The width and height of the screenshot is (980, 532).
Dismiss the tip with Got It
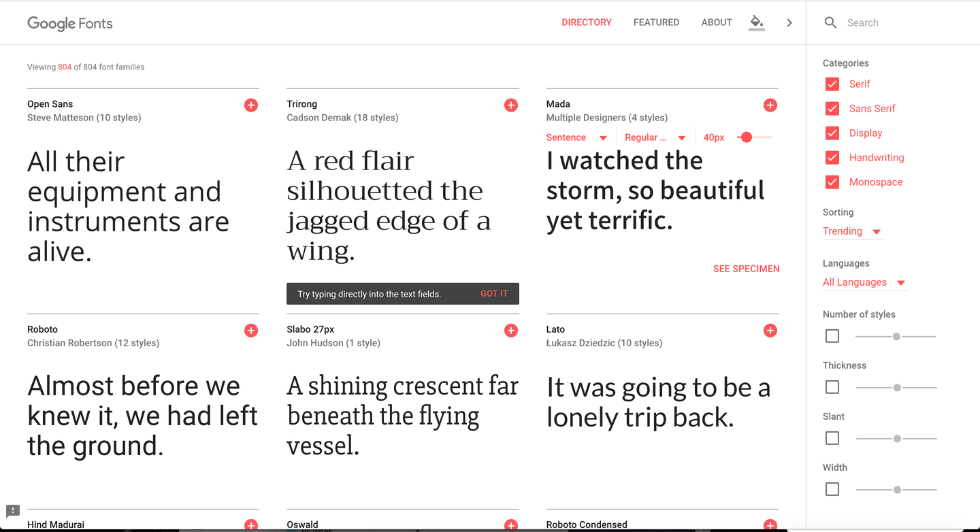494,294
